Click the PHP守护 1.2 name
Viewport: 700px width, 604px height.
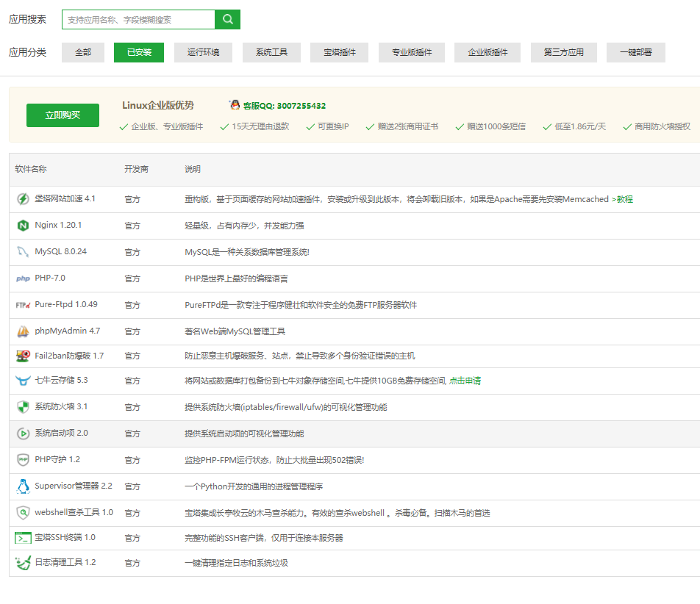[57, 459]
